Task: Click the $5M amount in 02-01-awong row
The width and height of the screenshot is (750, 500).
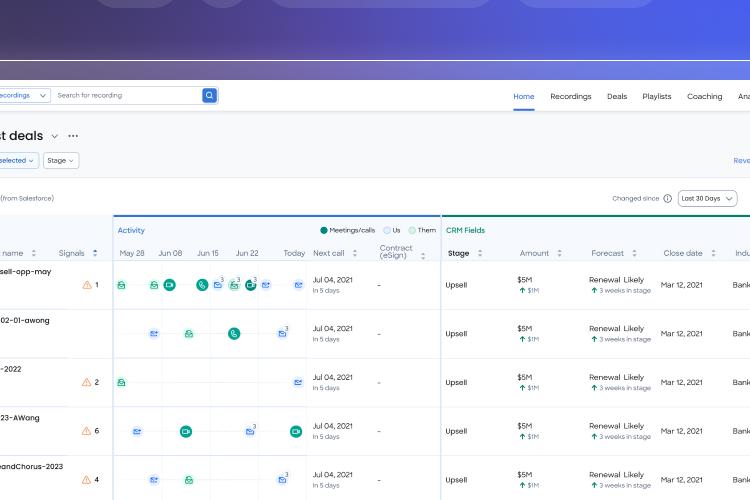Action: tap(525, 329)
